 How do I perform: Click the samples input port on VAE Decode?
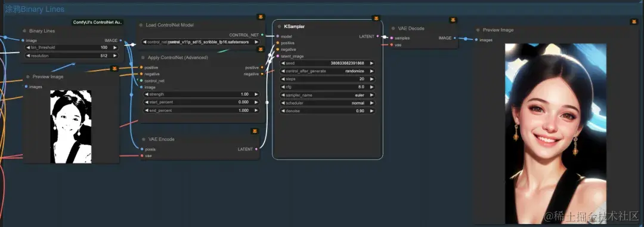(x=391, y=38)
